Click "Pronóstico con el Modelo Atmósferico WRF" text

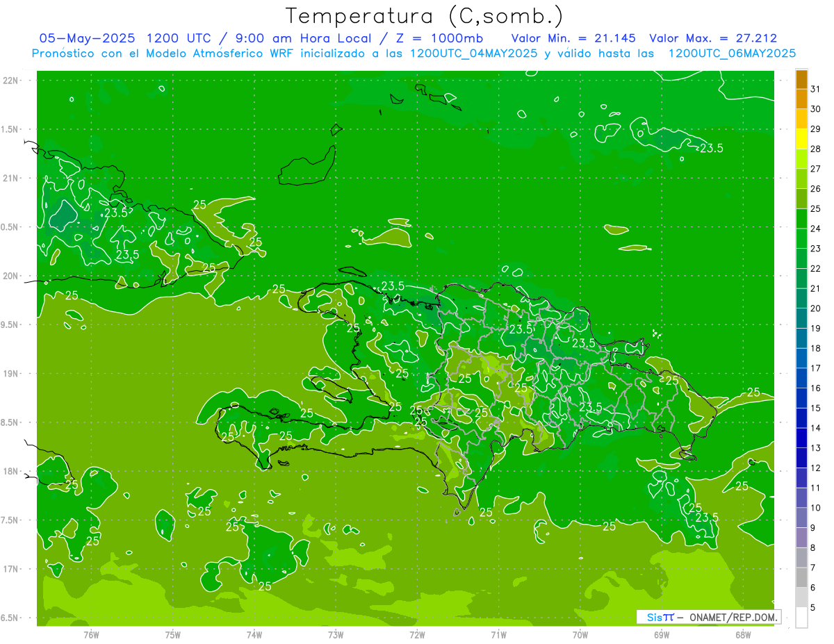pos(165,53)
